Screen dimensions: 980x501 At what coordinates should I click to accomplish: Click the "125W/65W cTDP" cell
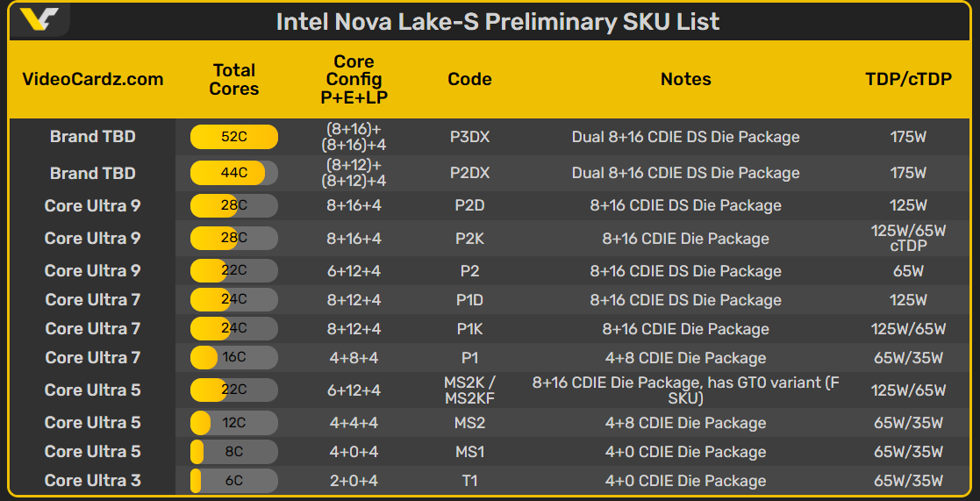tap(908, 238)
